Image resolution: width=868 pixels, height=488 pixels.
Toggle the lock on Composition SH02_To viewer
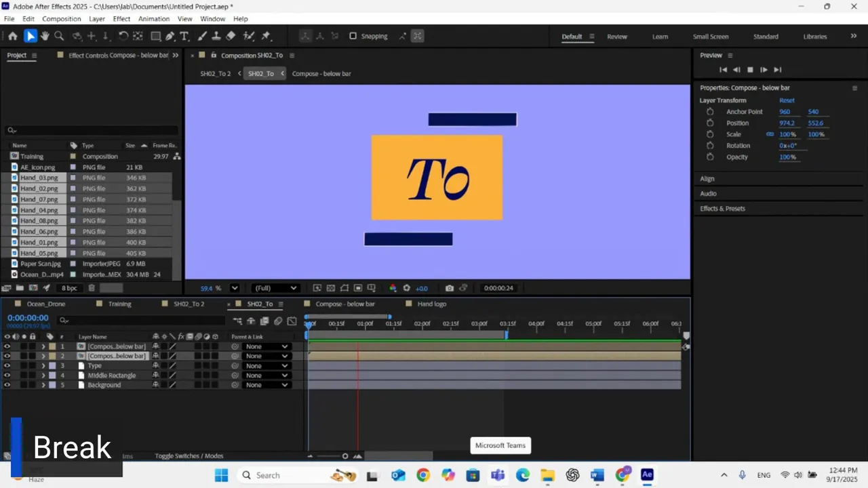pos(214,55)
